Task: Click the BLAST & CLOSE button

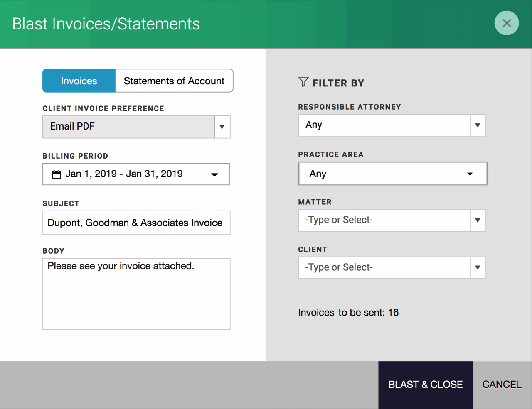Action: click(x=425, y=385)
